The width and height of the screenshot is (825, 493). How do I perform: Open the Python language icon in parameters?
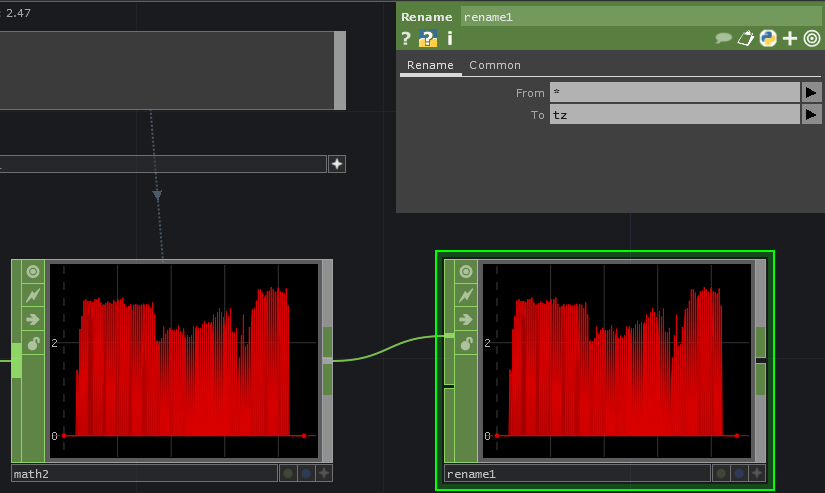768,39
